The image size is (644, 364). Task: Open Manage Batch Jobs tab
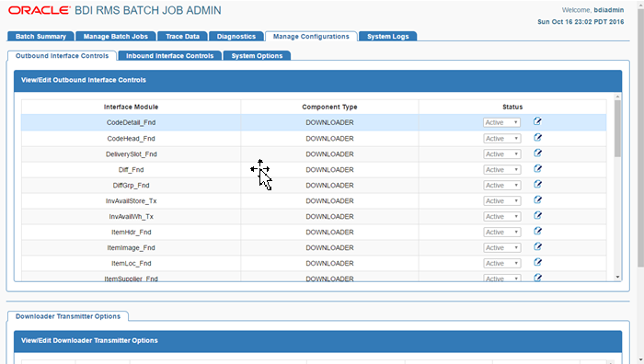(115, 37)
